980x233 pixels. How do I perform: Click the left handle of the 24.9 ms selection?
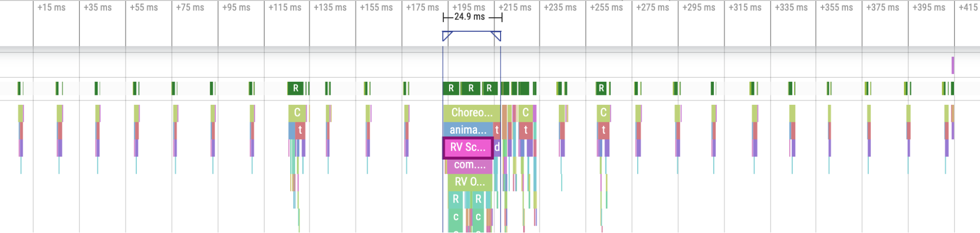447,36
